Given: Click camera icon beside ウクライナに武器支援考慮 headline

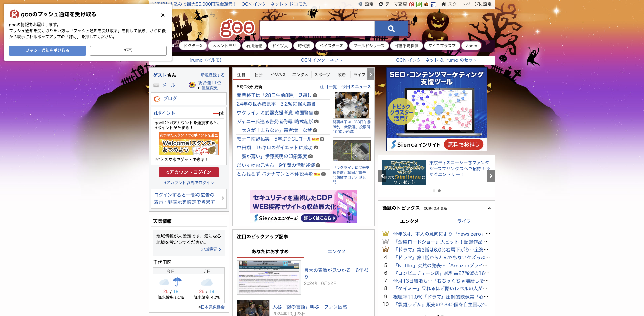Looking at the screenshot, I should click(x=317, y=113).
